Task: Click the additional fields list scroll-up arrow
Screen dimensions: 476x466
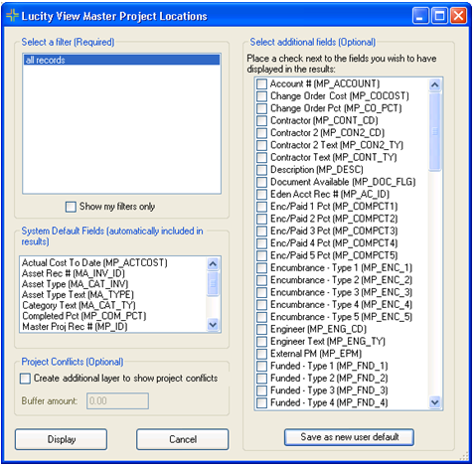Action: click(434, 84)
